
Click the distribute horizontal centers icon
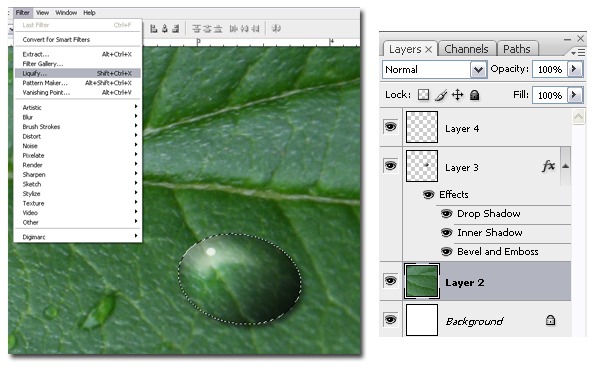(x=245, y=29)
